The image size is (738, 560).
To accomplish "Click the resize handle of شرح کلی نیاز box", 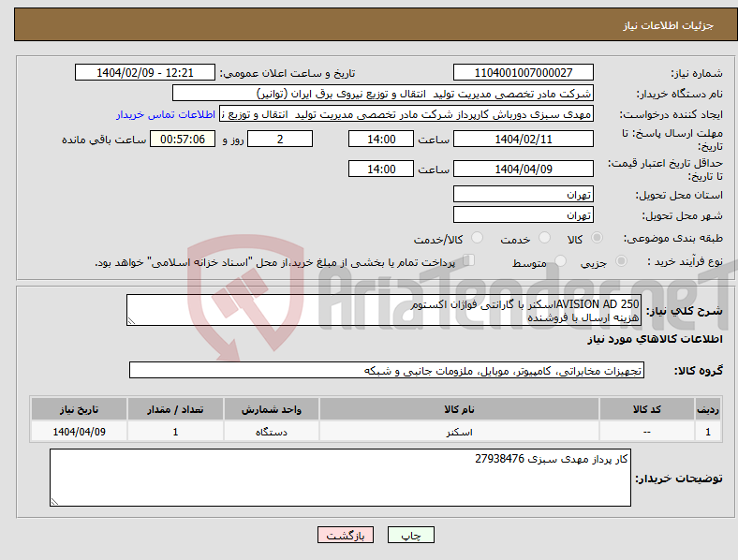I will [131, 321].
